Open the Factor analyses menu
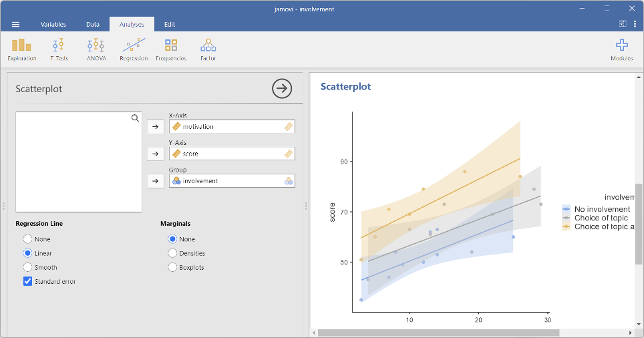This screenshot has height=338, width=644. tap(208, 49)
